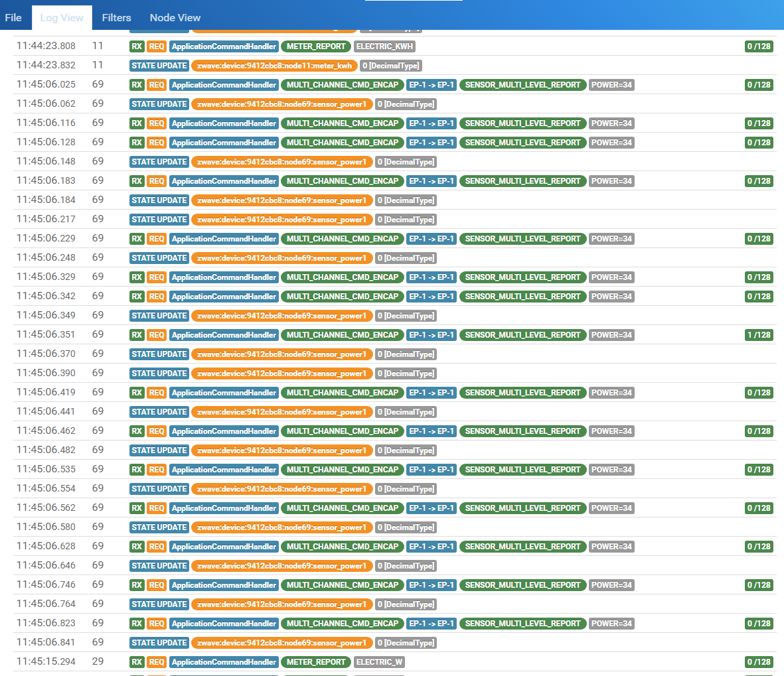Click the sensor_power1 label at 11:45:06.062
This screenshot has height=676, width=784.
[281, 104]
